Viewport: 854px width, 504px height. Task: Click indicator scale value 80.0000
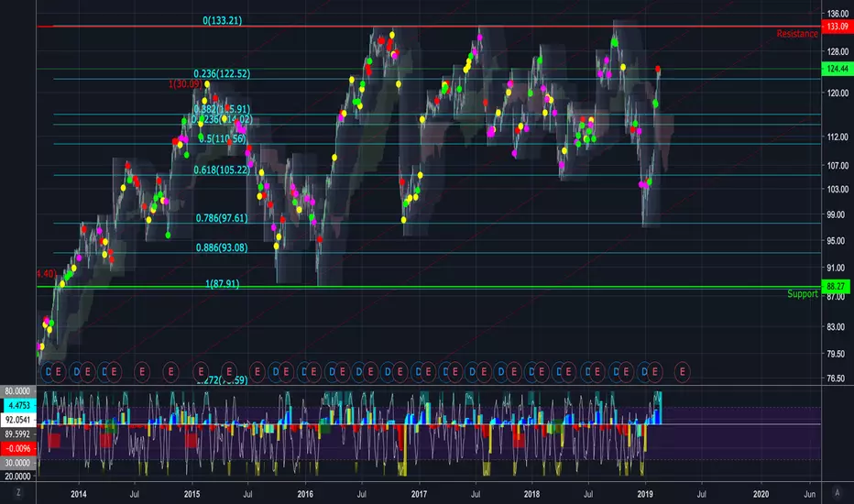(x=18, y=391)
